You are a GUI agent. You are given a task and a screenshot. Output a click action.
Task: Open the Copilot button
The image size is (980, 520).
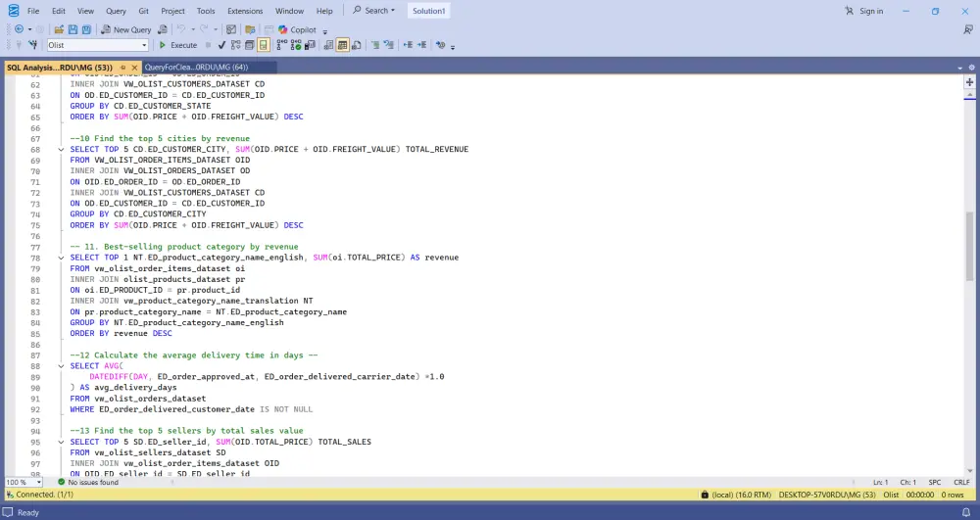pyautogui.click(x=298, y=29)
